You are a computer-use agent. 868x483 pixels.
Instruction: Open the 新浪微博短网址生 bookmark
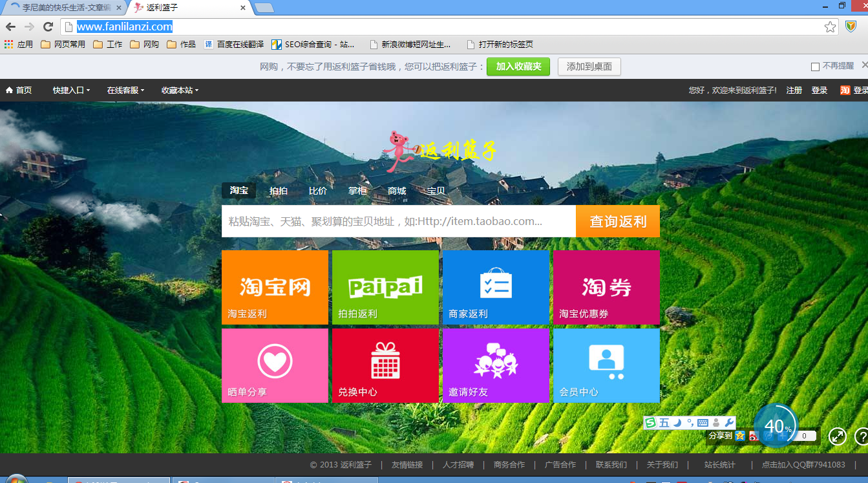tap(410, 45)
